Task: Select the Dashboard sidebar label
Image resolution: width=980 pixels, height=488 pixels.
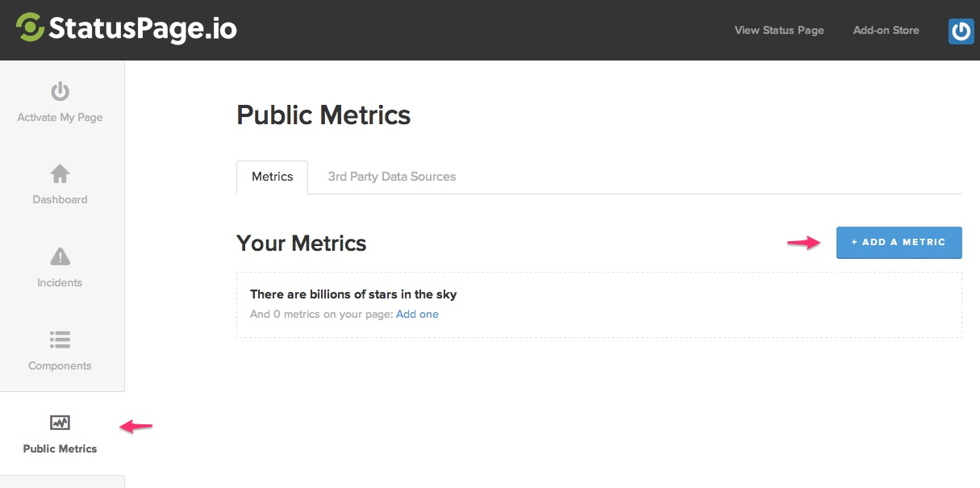Action: pos(60,199)
